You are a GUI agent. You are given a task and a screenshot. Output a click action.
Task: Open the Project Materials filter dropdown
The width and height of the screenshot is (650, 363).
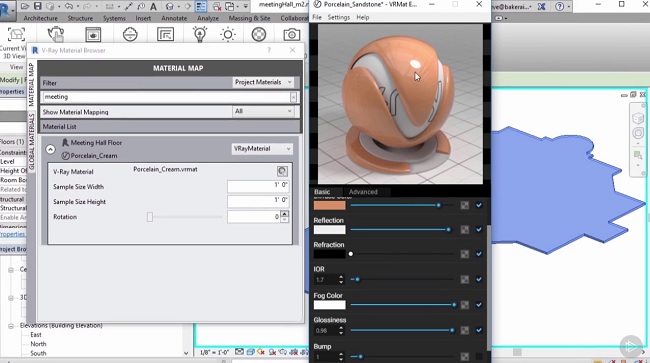coord(263,82)
